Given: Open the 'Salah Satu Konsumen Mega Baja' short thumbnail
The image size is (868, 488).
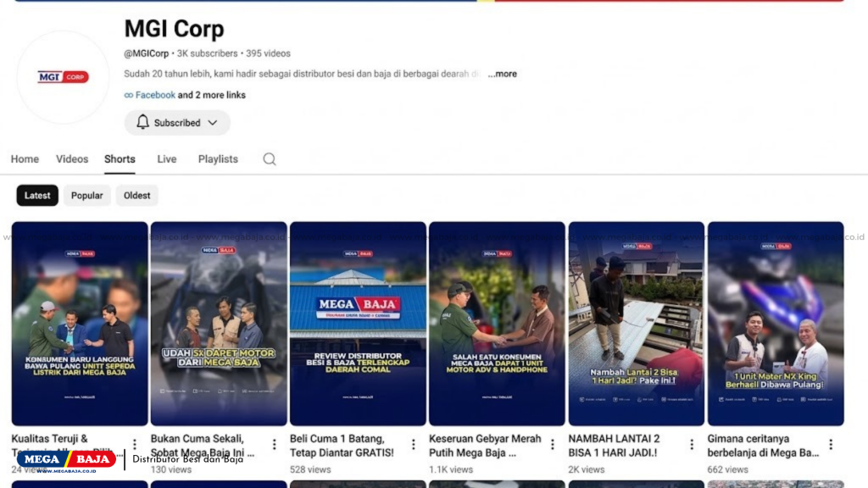Looking at the screenshot, I should point(497,324).
